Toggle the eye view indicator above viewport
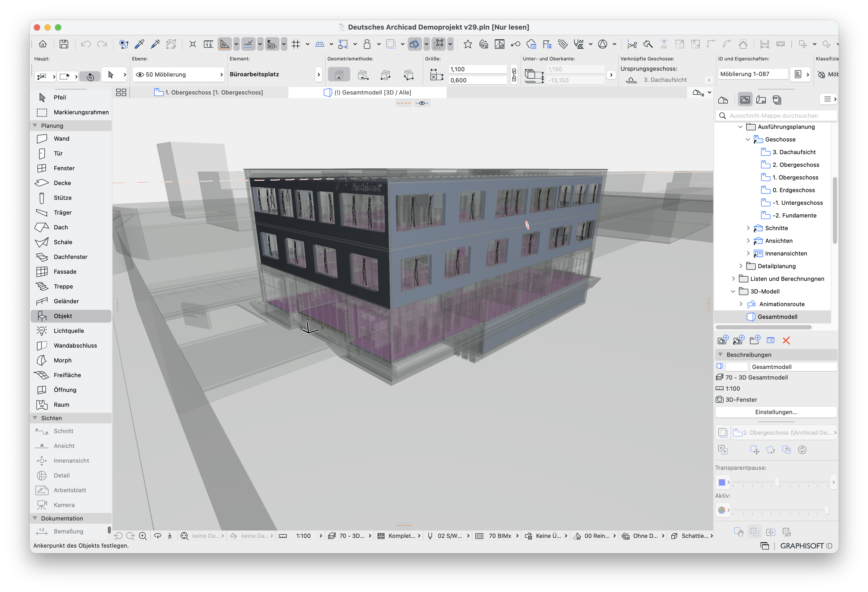The width and height of the screenshot is (868, 592). (x=422, y=103)
